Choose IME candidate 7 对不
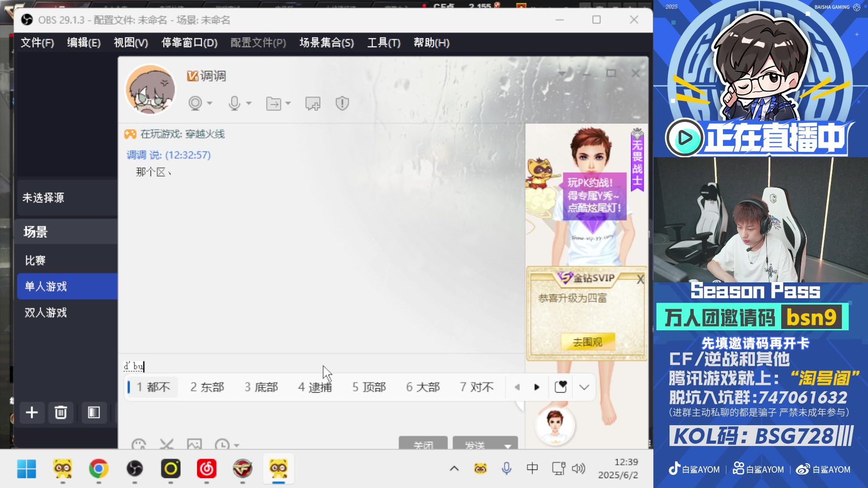 point(476,387)
